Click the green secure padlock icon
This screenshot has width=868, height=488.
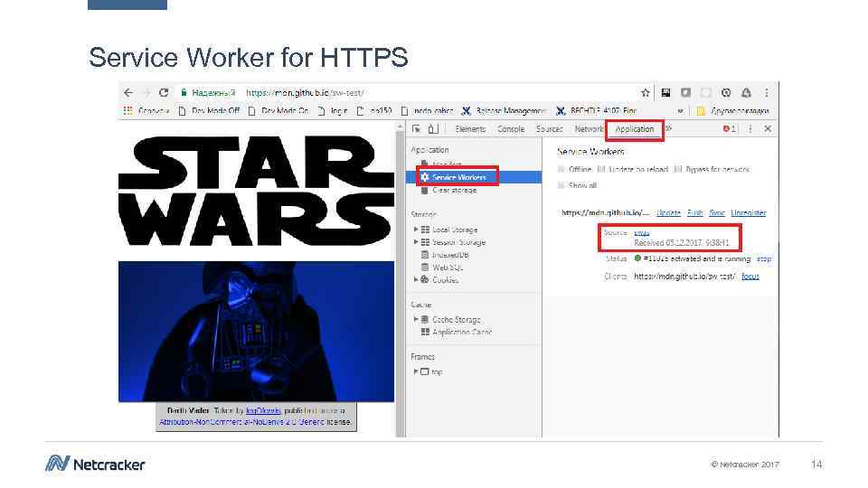pos(184,92)
